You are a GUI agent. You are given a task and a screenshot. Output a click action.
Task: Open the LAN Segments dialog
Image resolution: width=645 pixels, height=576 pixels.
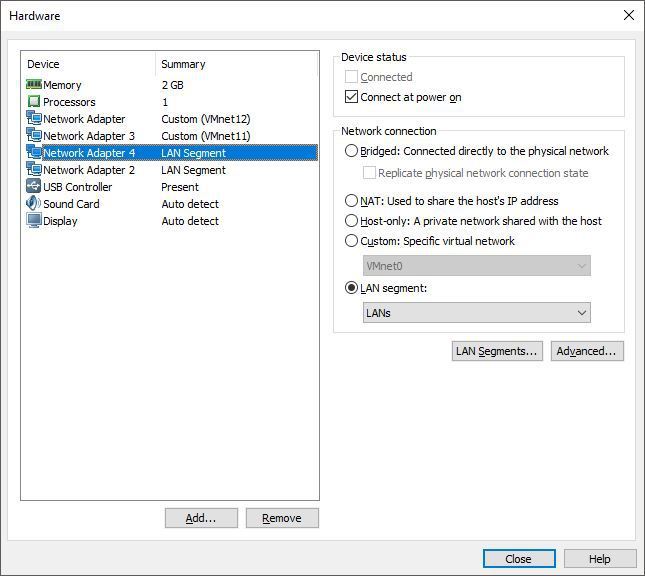[497, 351]
